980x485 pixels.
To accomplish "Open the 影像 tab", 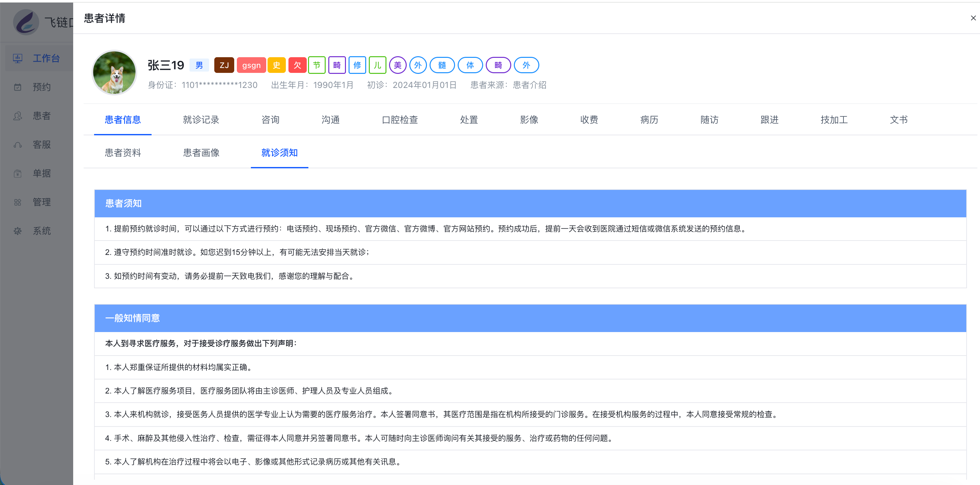I will coord(529,120).
